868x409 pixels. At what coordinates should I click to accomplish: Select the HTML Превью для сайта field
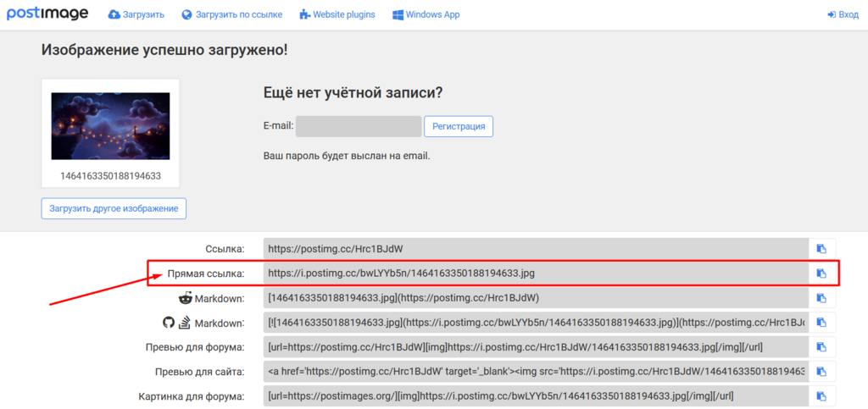click(536, 372)
